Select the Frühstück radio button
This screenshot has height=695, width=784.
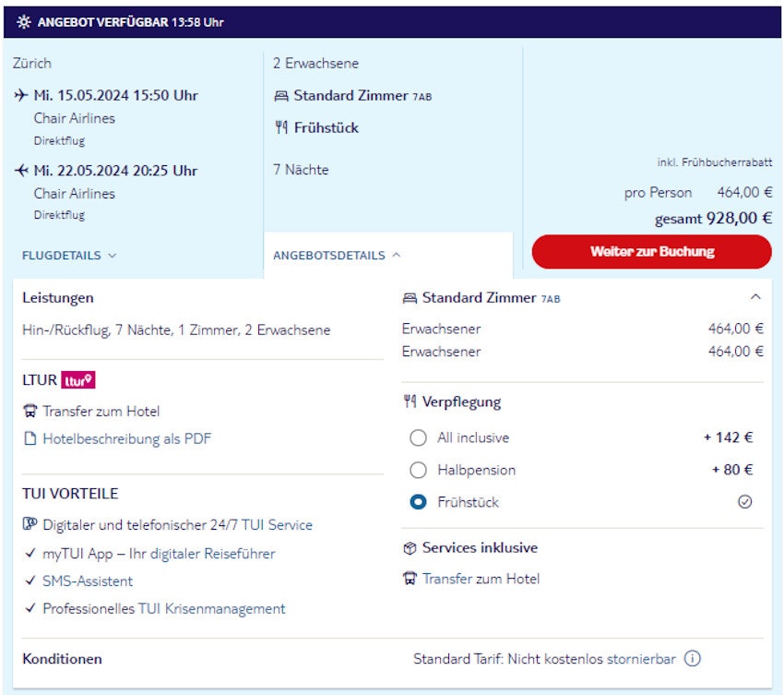tap(418, 503)
